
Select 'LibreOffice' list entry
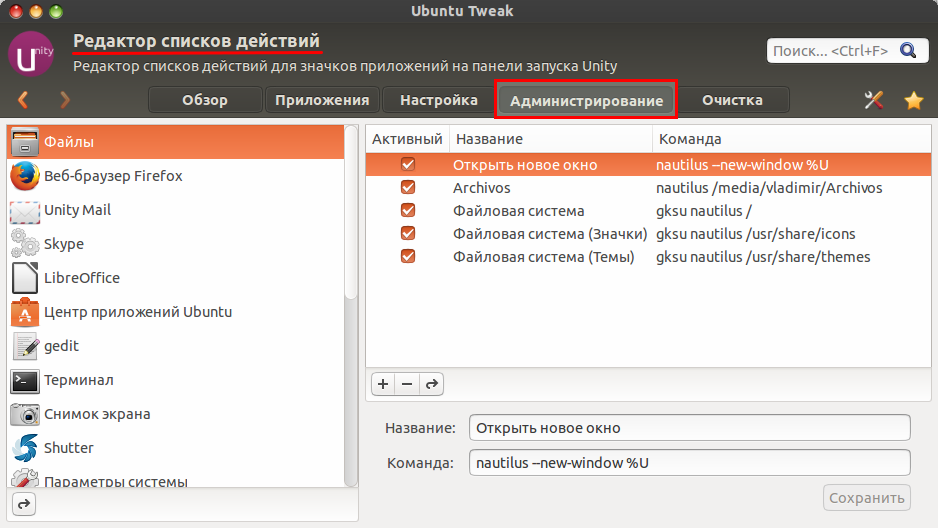pos(176,278)
